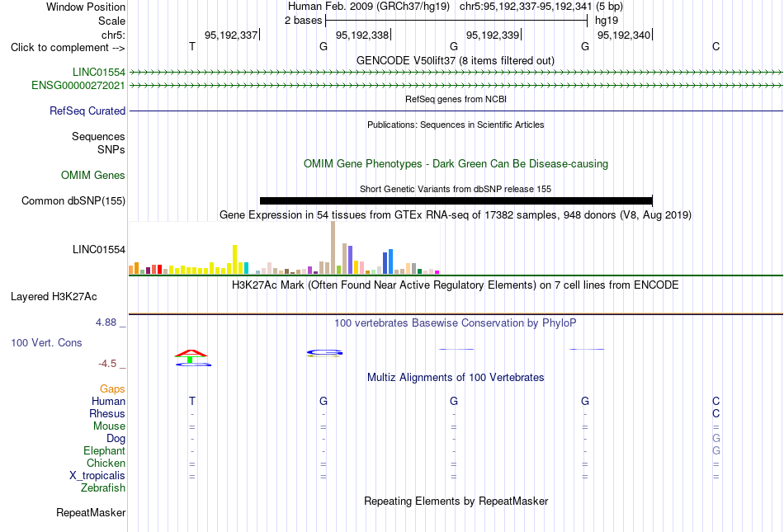
Task: Click the Human alignment row label
Action: click(x=108, y=401)
